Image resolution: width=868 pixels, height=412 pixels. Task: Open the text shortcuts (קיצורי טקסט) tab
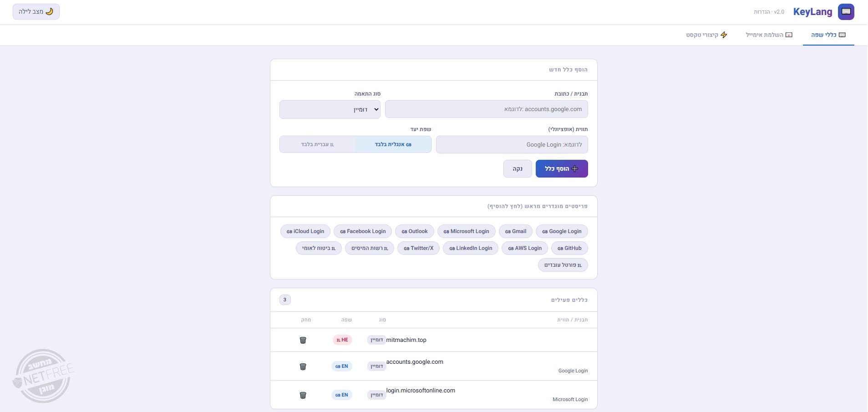point(706,35)
